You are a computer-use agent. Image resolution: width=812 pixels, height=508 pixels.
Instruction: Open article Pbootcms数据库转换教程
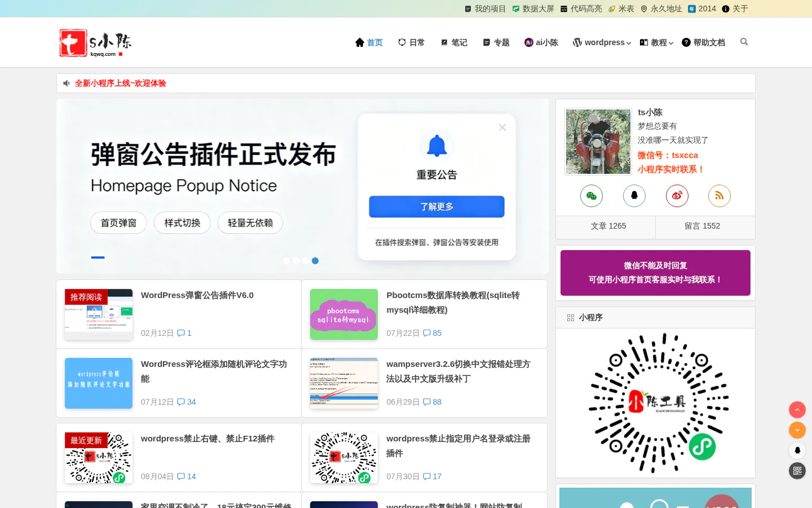(x=453, y=303)
